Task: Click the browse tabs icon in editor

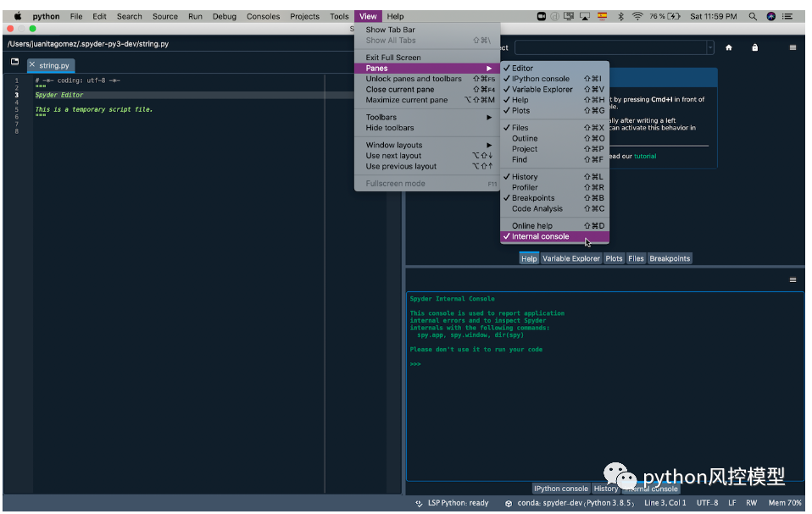Action: pos(14,63)
